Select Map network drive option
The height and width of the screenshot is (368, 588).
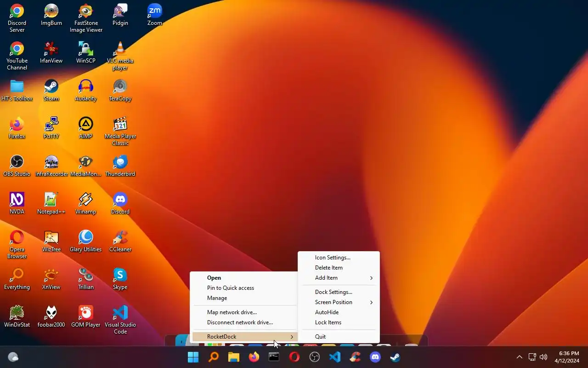(x=244, y=312)
